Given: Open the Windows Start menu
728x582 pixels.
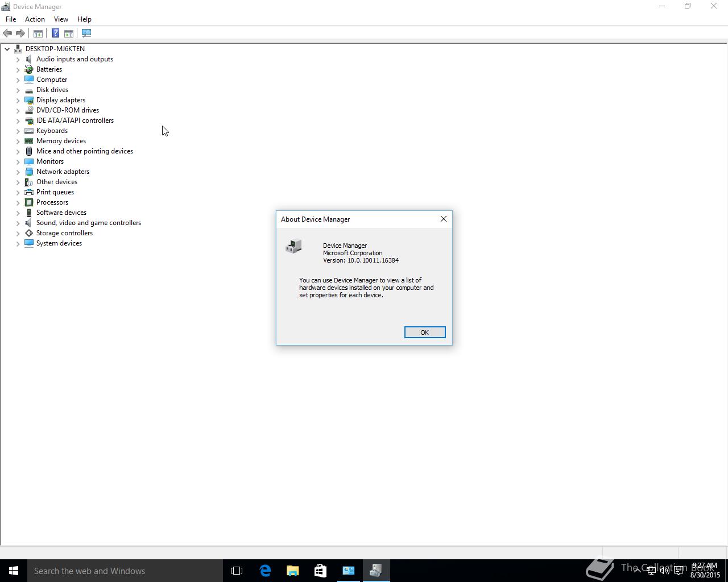Looking at the screenshot, I should pyautogui.click(x=14, y=571).
